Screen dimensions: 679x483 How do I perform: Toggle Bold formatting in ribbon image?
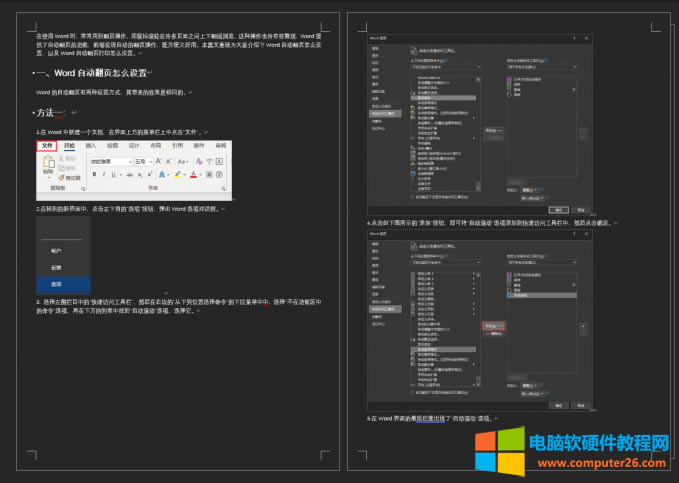click(94, 174)
